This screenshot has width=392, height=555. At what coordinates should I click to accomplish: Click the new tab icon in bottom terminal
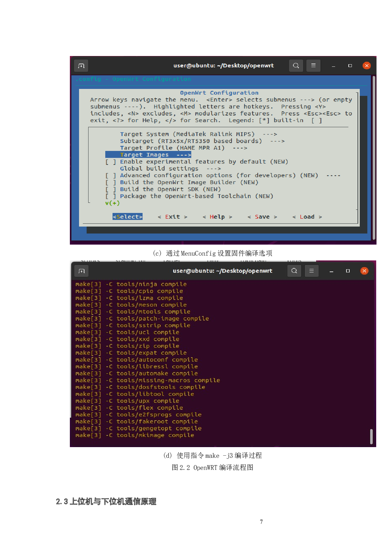(82, 271)
